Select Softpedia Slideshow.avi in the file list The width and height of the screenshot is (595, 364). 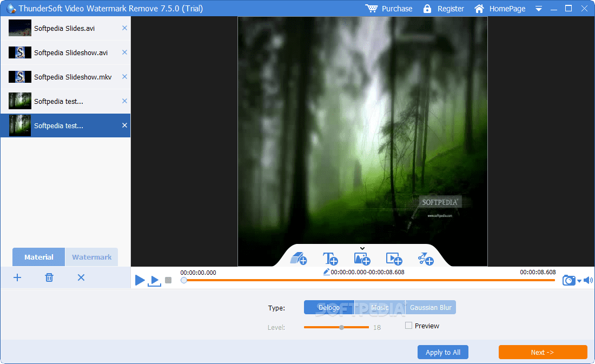pos(65,53)
